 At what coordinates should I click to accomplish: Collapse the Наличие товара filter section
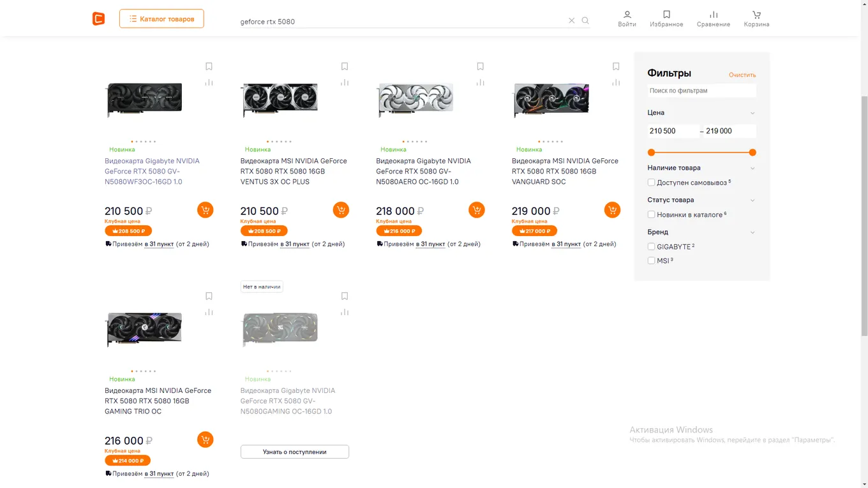click(x=752, y=168)
